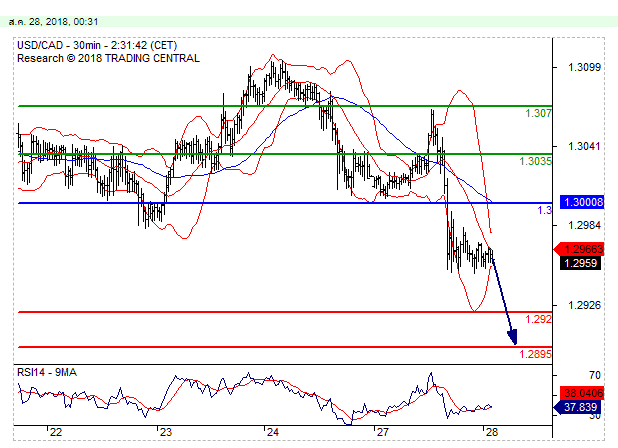Click the 1.2926 price axis label
The image size is (618, 448).
(x=584, y=305)
